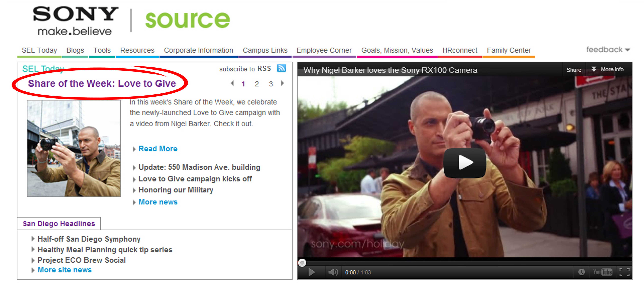
Task: Open Love to Give campaign kicks off story
Action: click(x=195, y=179)
